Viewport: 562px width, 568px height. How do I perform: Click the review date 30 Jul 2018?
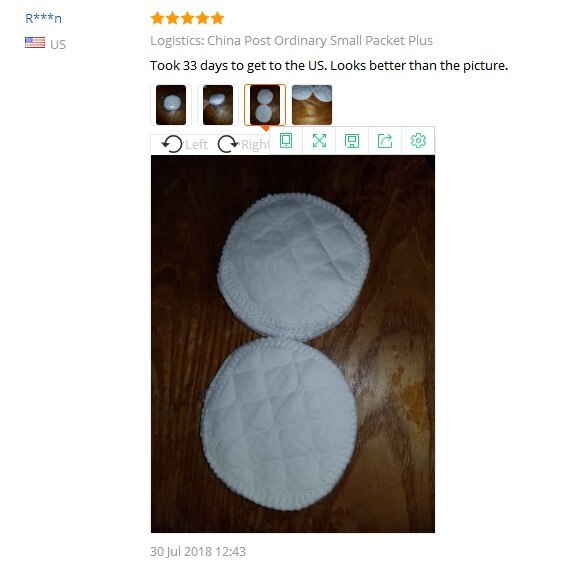[x=198, y=551]
